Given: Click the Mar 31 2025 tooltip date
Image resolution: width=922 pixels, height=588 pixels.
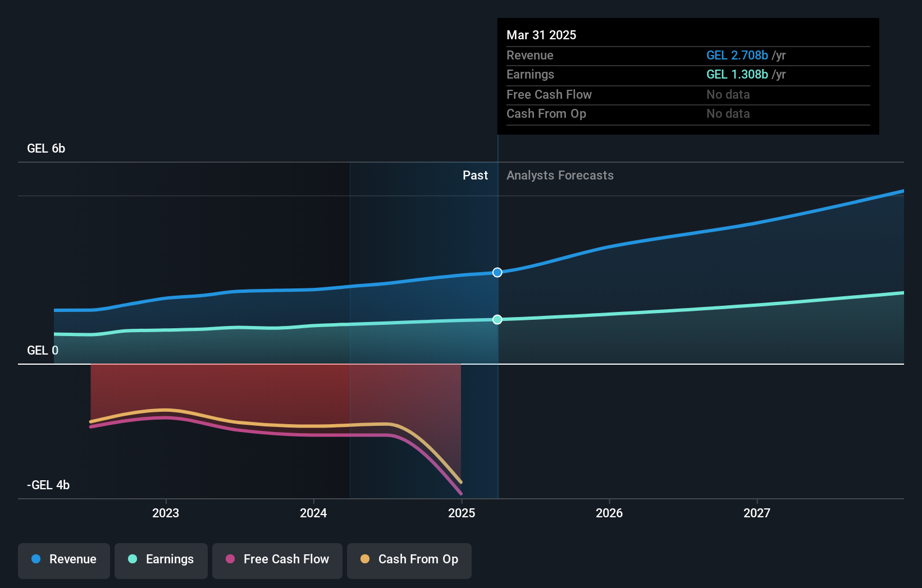Looking at the screenshot, I should pyautogui.click(x=541, y=35).
